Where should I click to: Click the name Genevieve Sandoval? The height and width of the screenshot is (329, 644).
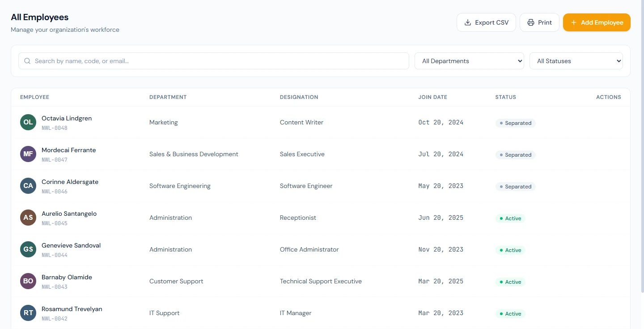(x=71, y=245)
